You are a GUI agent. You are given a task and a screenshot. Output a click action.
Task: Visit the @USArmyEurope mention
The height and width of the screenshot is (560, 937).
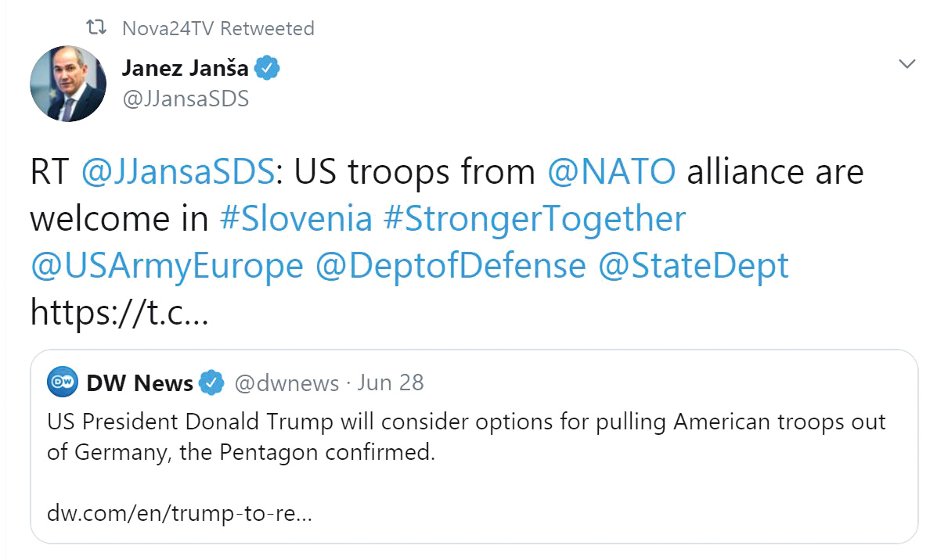167,266
